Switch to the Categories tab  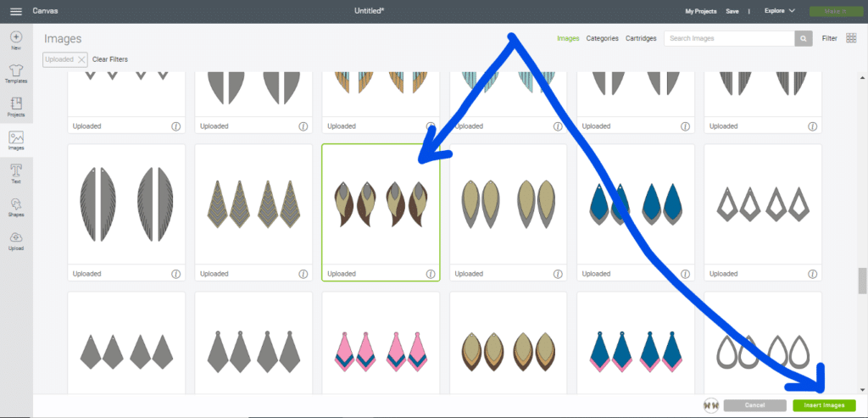tap(603, 38)
